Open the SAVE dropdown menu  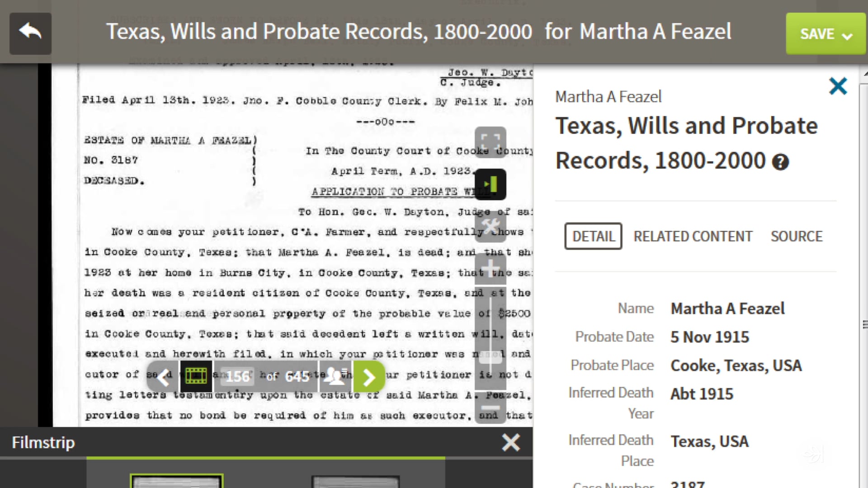coord(826,33)
